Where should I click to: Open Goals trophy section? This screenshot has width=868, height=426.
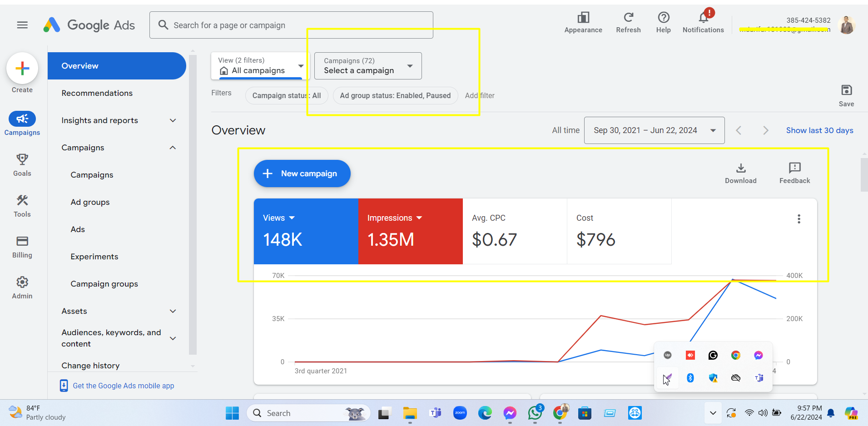pos(22,164)
